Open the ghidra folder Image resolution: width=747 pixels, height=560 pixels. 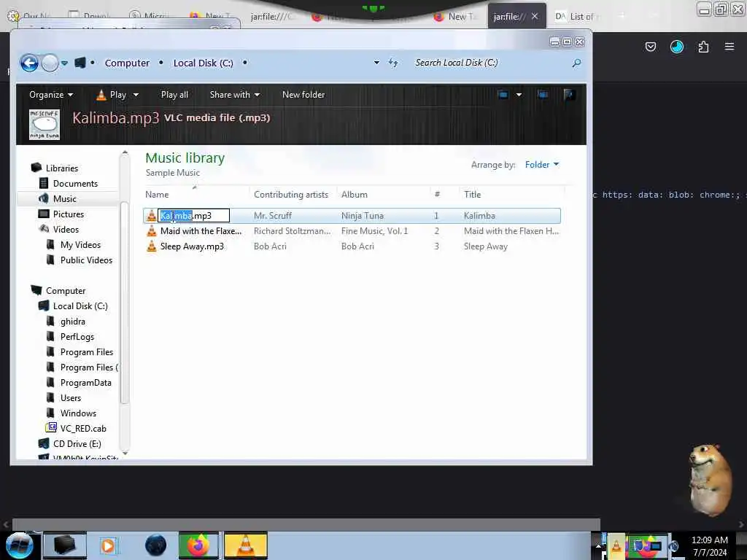(x=72, y=322)
